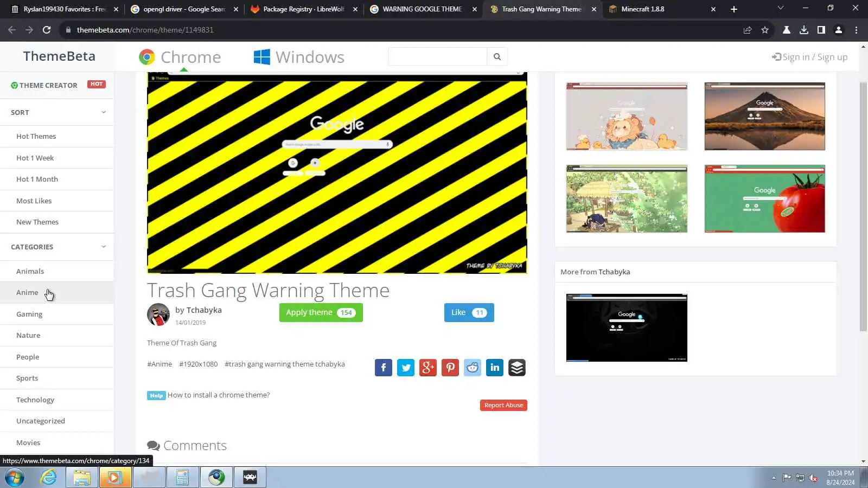This screenshot has width=868, height=488.
Task: Apply the Trash Gang Warning theme
Action: coord(321,312)
